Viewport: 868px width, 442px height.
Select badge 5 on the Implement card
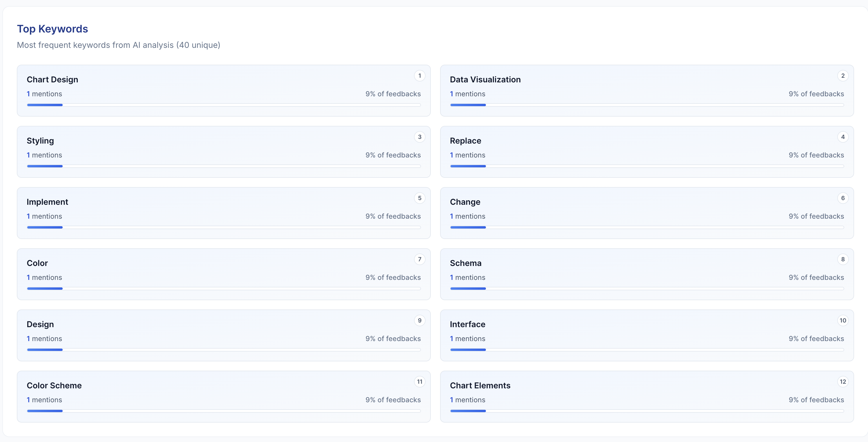[x=419, y=198]
